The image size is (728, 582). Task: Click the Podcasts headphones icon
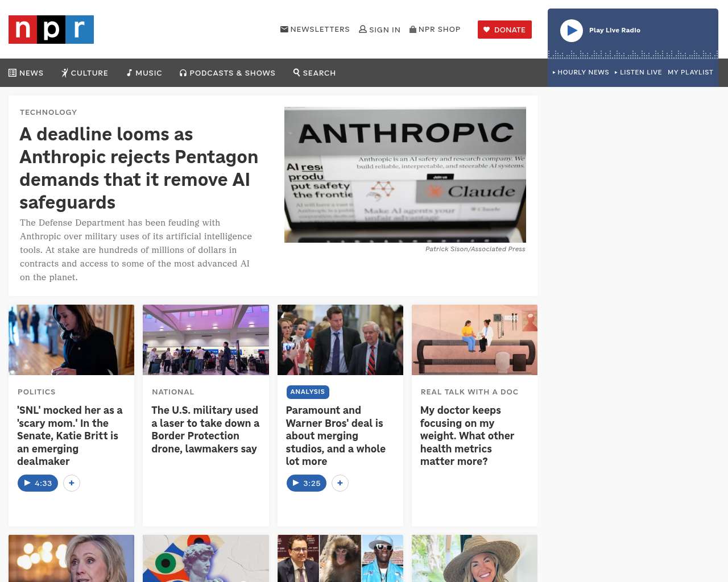point(183,73)
